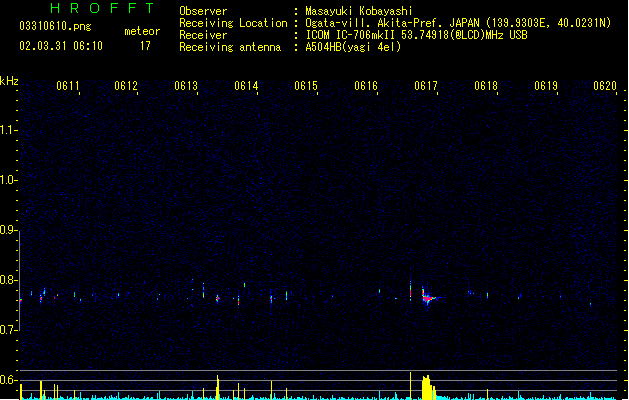Click the 0612 time marker
629x400 pixels.
click(x=126, y=86)
